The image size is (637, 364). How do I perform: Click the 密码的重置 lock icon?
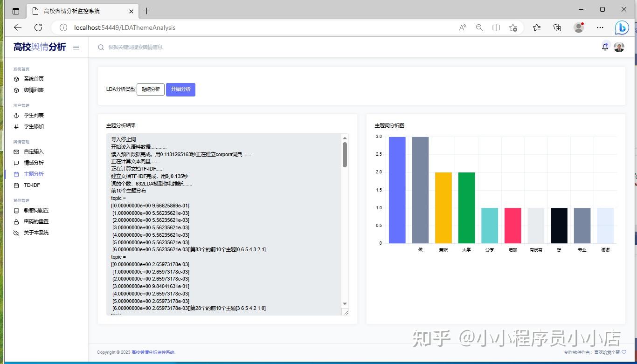pyautogui.click(x=16, y=221)
